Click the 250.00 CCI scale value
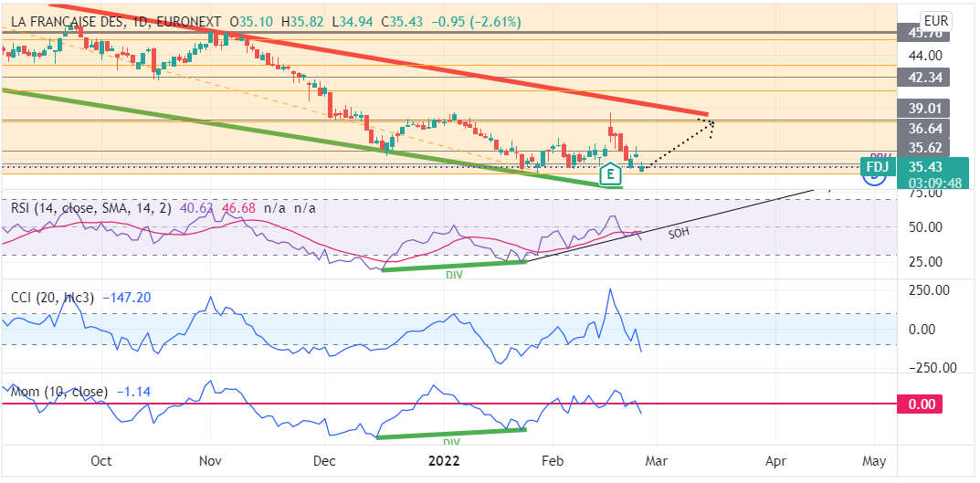The height and width of the screenshot is (483, 980). pos(929,290)
